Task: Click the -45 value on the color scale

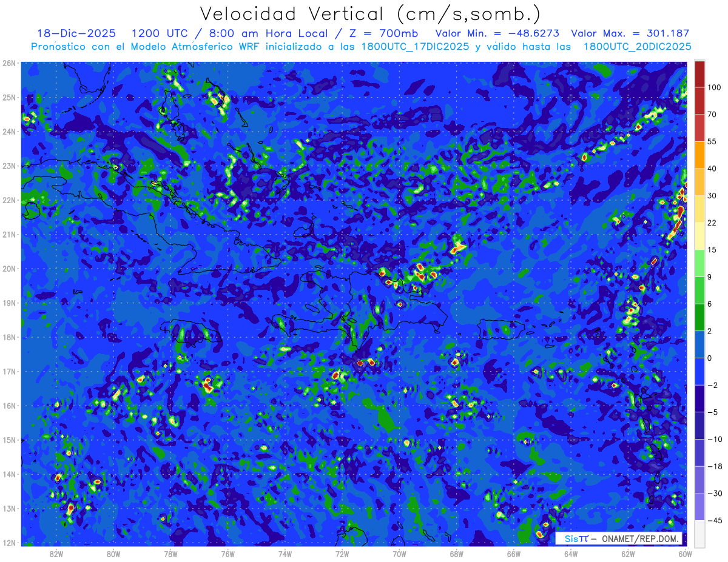Action: click(714, 520)
